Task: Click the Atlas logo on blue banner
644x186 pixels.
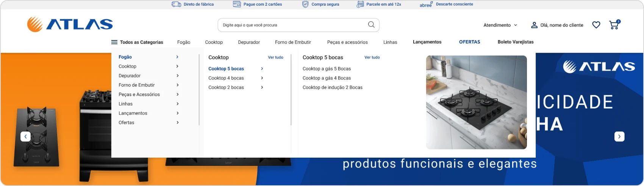Action: [599, 67]
